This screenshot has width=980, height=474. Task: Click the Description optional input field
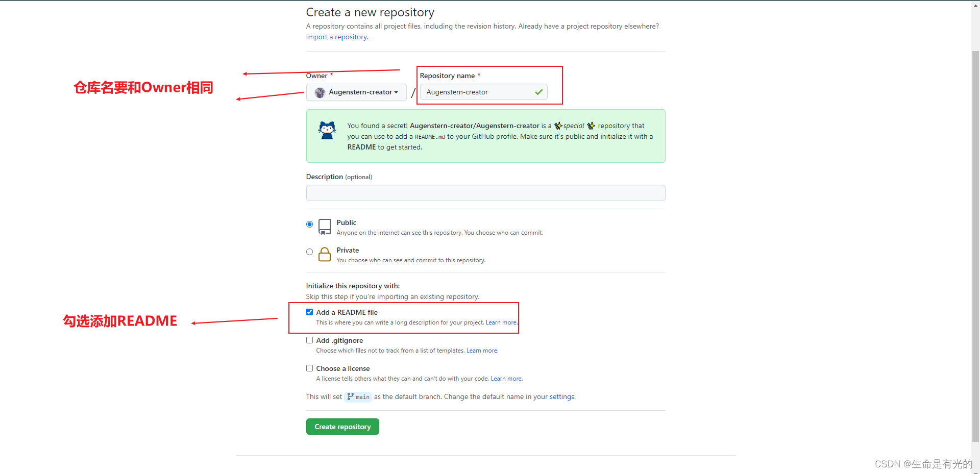[x=485, y=193]
